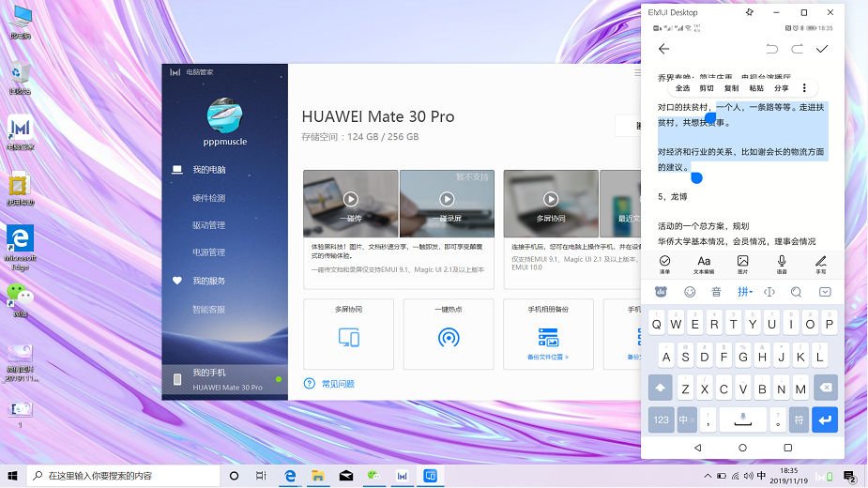Screen dimensions: 868x488
Task: Pin the EMUI Desktop window on top
Action: pyautogui.click(x=749, y=12)
